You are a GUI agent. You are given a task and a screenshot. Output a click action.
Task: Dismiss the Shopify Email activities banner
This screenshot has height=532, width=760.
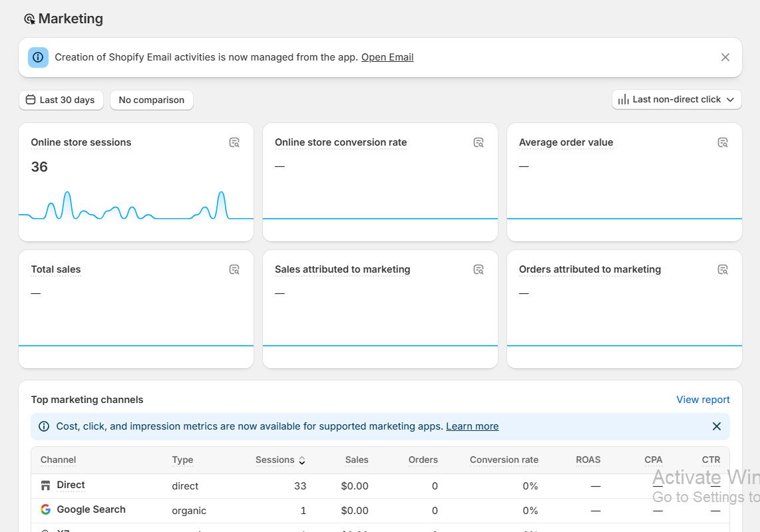point(725,57)
